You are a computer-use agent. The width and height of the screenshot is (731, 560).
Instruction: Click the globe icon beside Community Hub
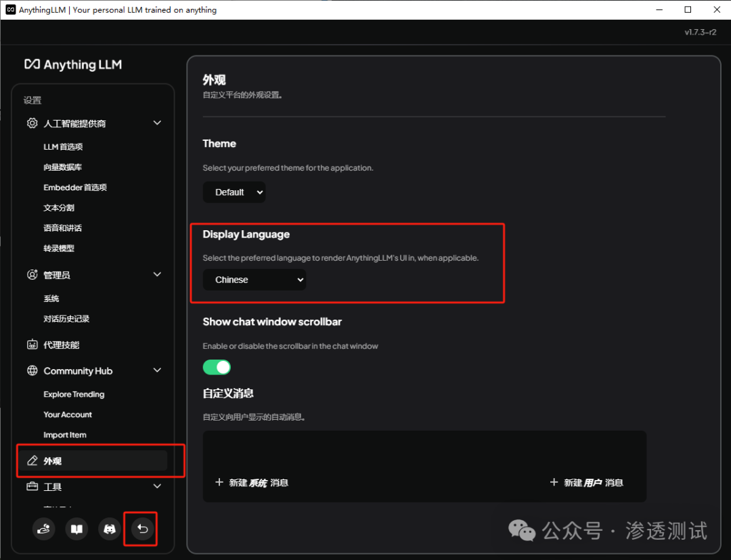tap(32, 370)
